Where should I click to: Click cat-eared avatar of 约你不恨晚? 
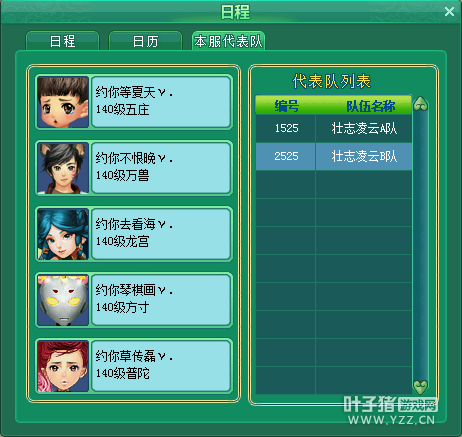tap(63, 168)
